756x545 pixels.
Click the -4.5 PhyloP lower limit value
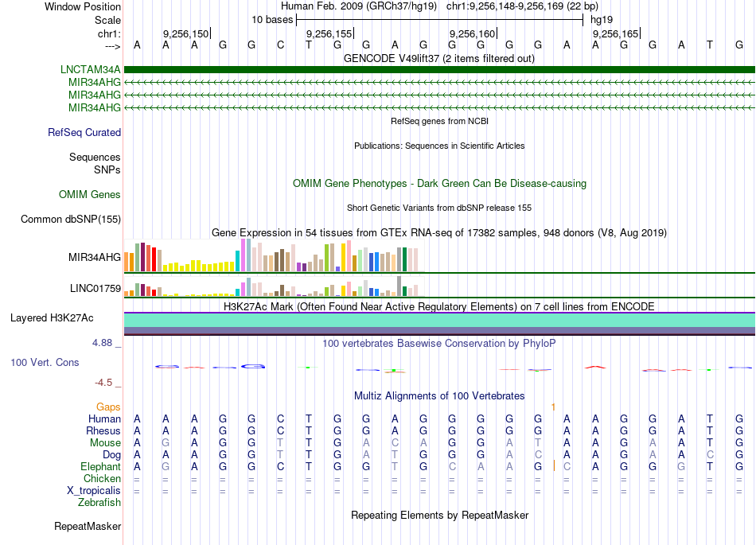(103, 383)
